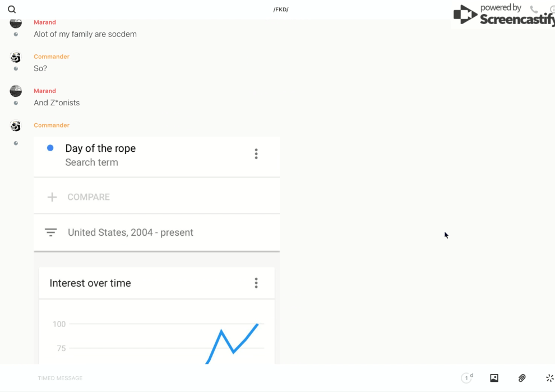This screenshot has width=555, height=392.
Task: Click the Marand username above "And Z*onists"
Action: 45,91
